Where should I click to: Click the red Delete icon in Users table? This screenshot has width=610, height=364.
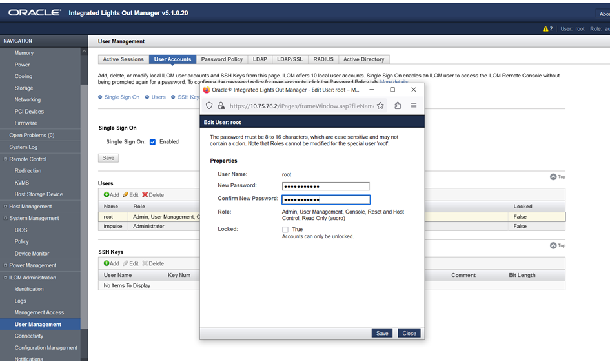(145, 194)
